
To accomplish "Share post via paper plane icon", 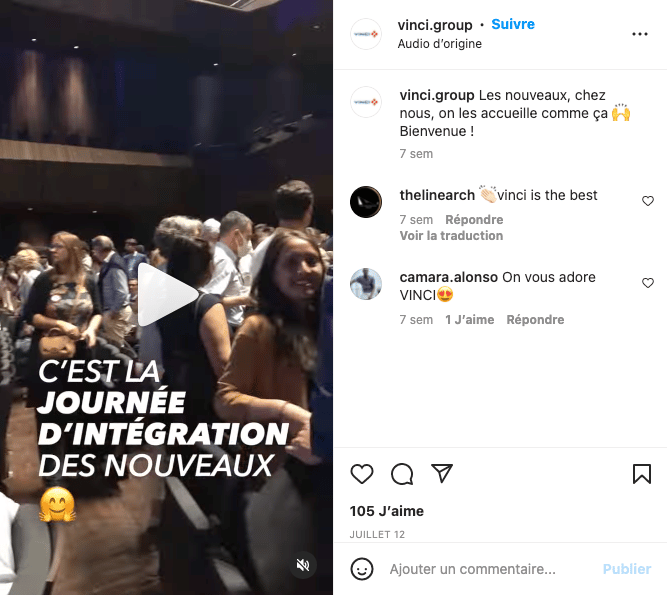I will [442, 473].
